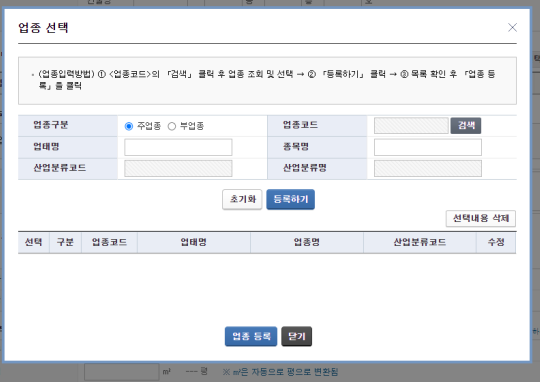Click the 업종 등록 button
Viewport: 540px width, 382px height.
(251, 336)
